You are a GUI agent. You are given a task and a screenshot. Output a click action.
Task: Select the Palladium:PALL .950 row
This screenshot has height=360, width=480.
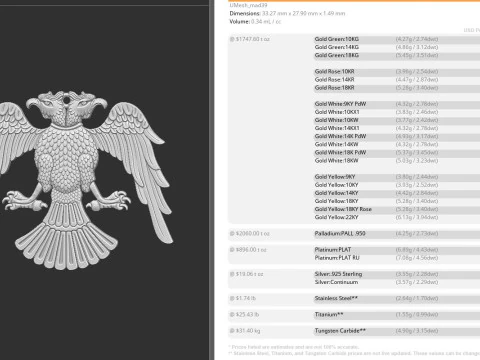tap(397, 233)
